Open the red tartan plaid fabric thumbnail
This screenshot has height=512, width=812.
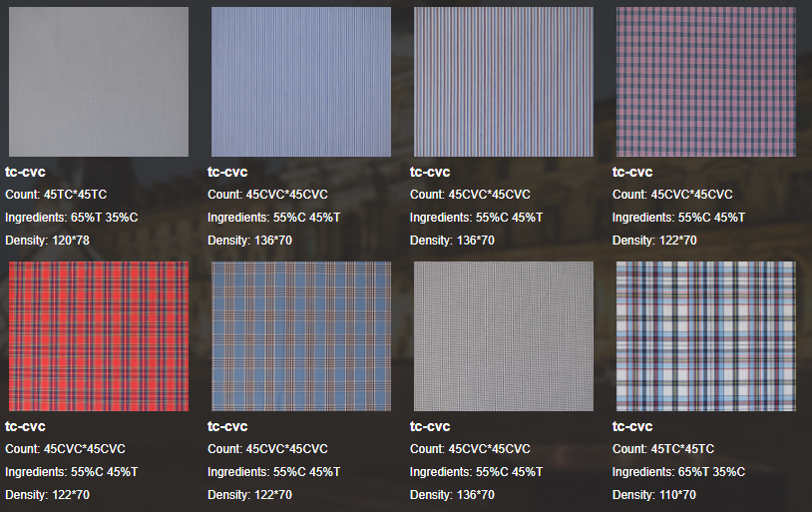99,335
